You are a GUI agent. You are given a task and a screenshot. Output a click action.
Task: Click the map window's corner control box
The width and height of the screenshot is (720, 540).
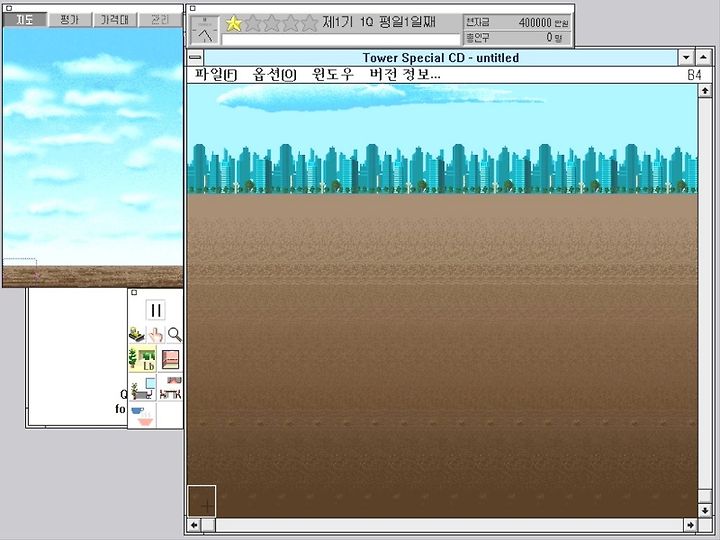coord(9,8)
